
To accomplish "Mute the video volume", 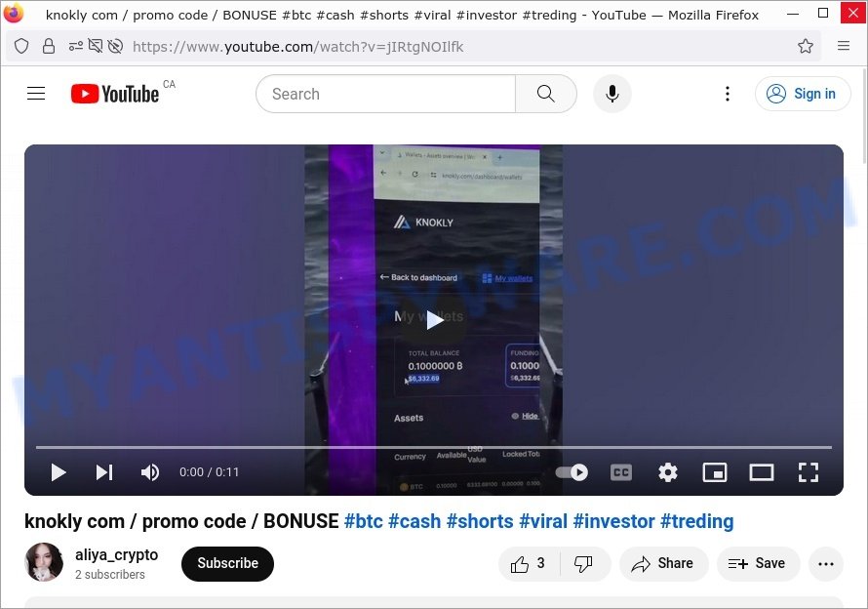I will pos(150,472).
